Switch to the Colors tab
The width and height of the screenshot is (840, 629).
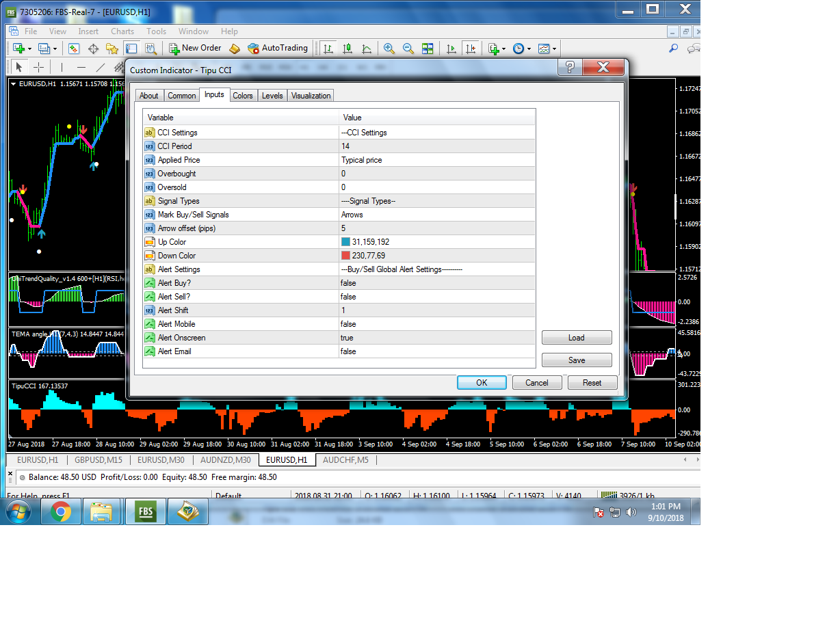coord(243,96)
